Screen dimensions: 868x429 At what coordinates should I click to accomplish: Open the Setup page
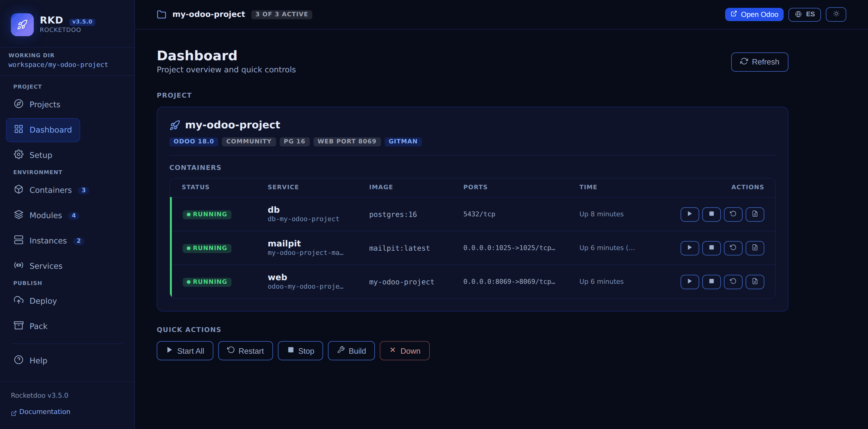click(x=33, y=155)
